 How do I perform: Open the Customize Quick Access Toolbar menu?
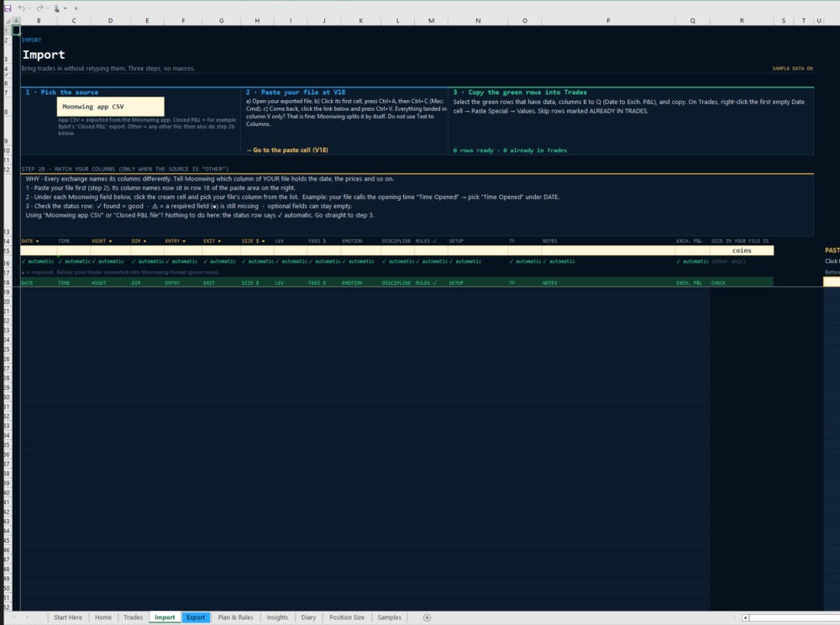click(76, 8)
